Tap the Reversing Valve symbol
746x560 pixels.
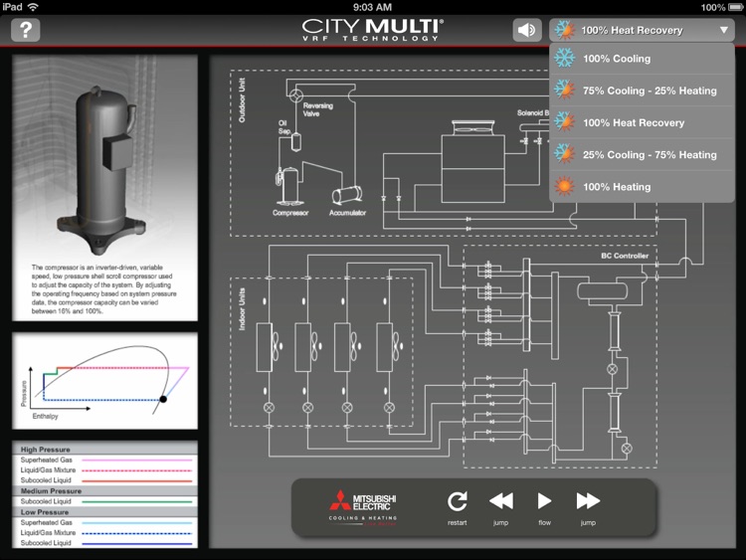pos(296,95)
